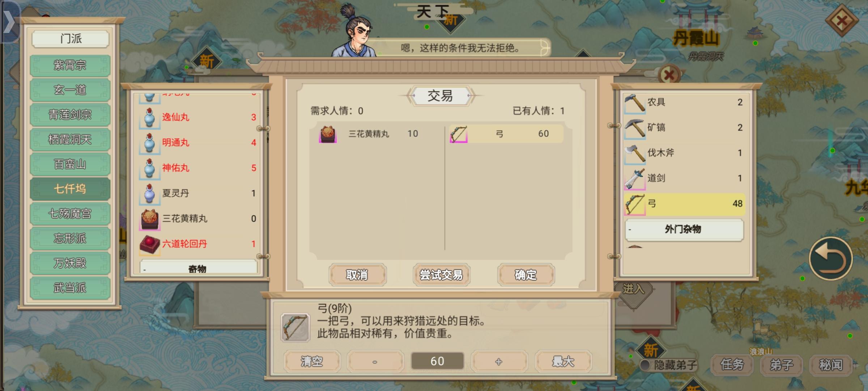Select the 六道轮回丹 red pill icon
The image size is (868, 391).
(150, 244)
